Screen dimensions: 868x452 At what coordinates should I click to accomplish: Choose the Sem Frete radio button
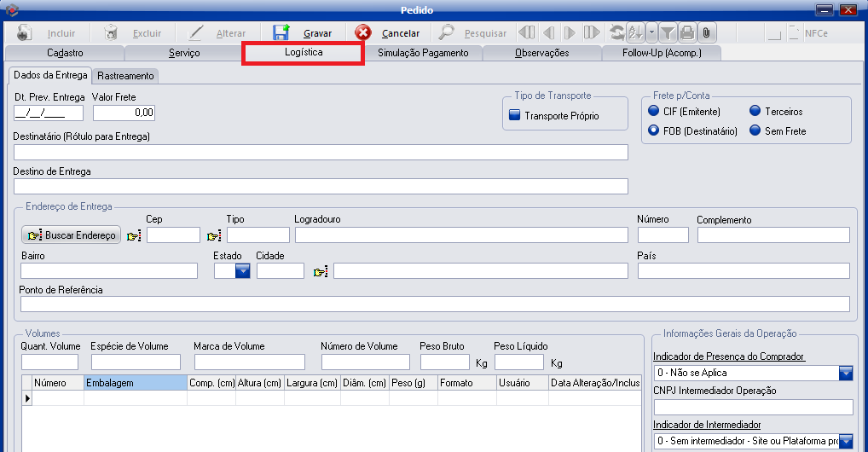click(x=755, y=131)
